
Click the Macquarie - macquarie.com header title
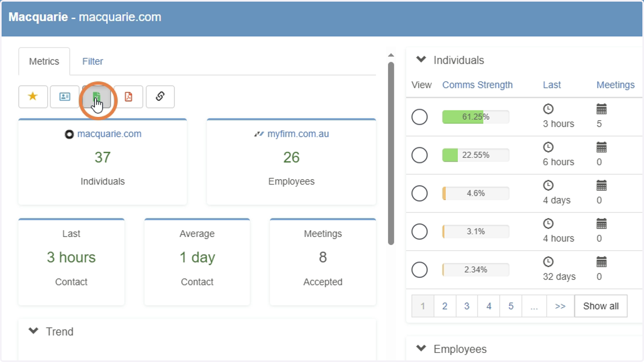click(x=85, y=17)
